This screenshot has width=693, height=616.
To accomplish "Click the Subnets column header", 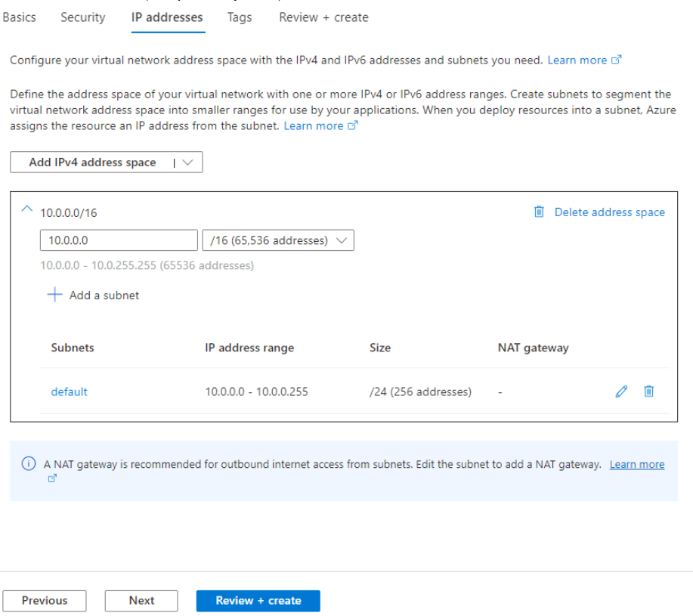I will click(x=73, y=348).
